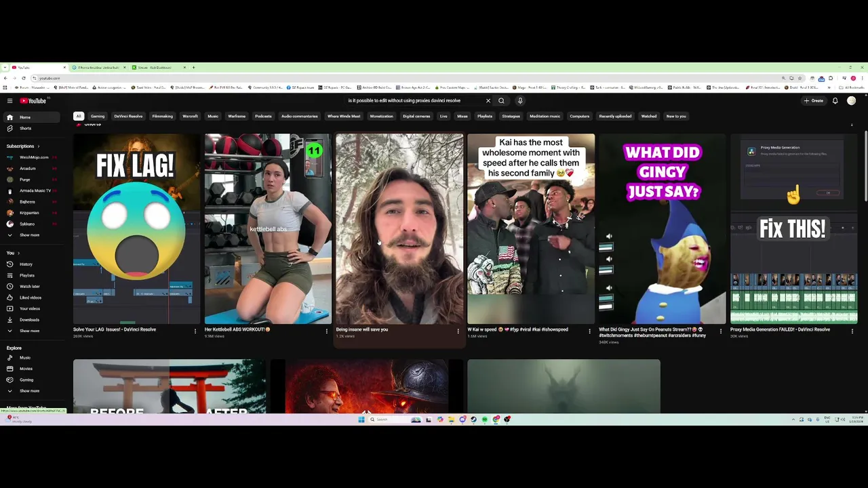
Task: Bookmark this page with the star icon
Action: 800,78
